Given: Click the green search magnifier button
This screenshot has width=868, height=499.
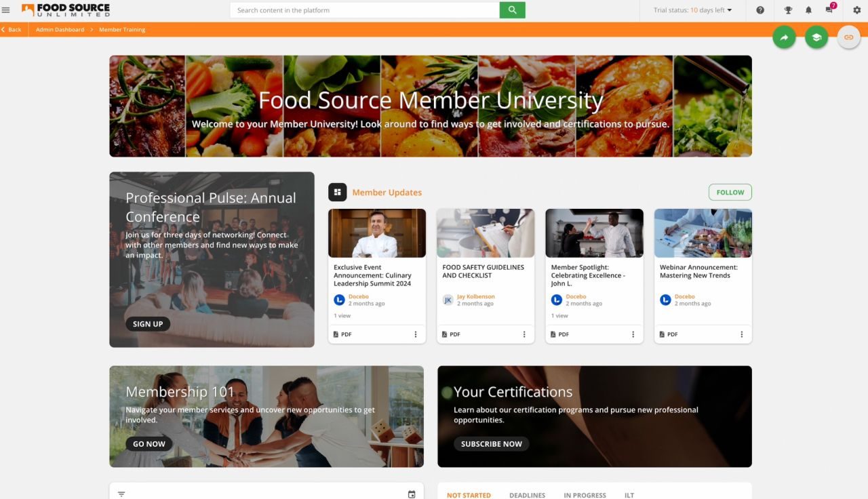Looking at the screenshot, I should (x=512, y=10).
